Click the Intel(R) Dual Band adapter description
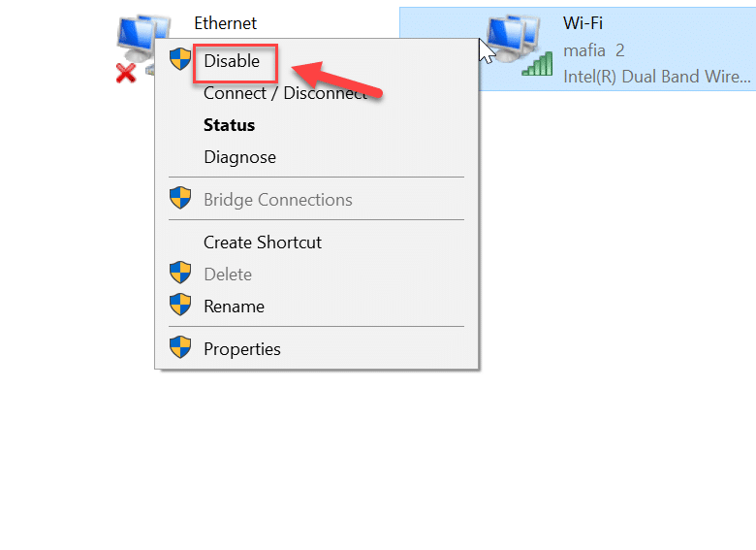756x550 pixels. [x=656, y=76]
